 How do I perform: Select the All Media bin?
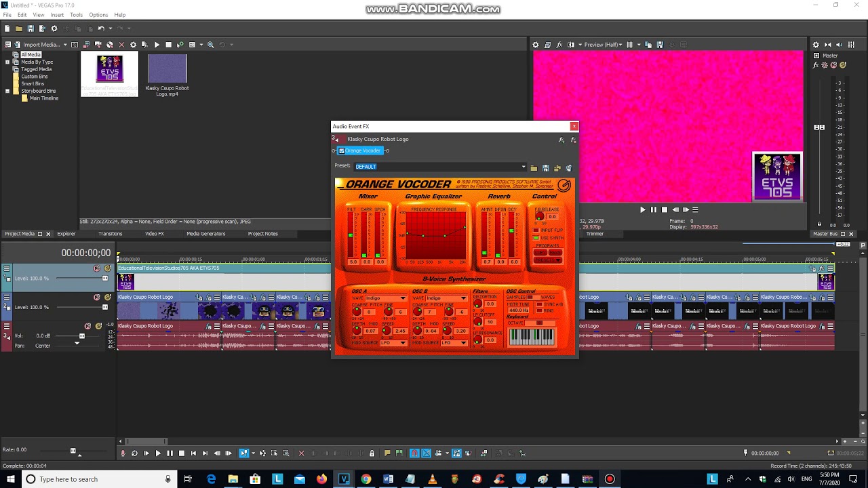pos(31,55)
